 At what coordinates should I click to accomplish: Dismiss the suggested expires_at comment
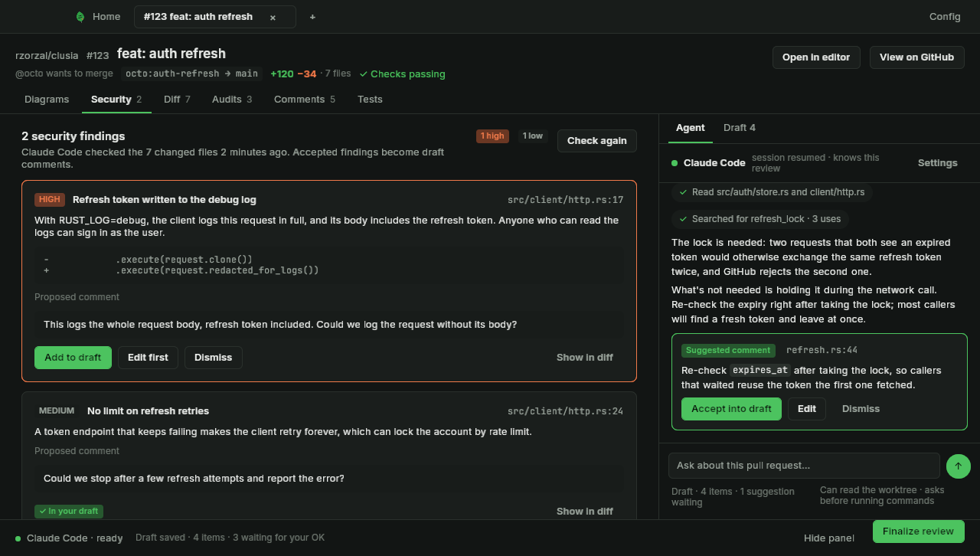[861, 409]
